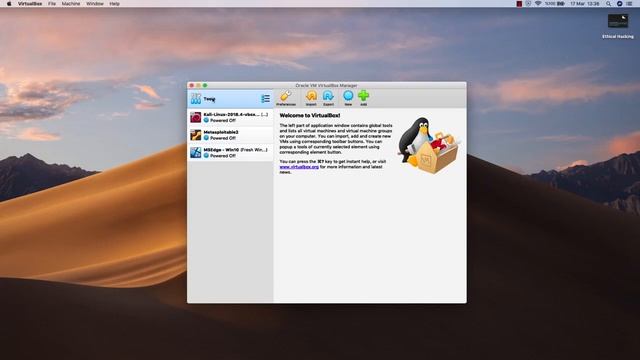640x360 pixels.
Task: Create a new VM with New icon
Action: (348, 98)
